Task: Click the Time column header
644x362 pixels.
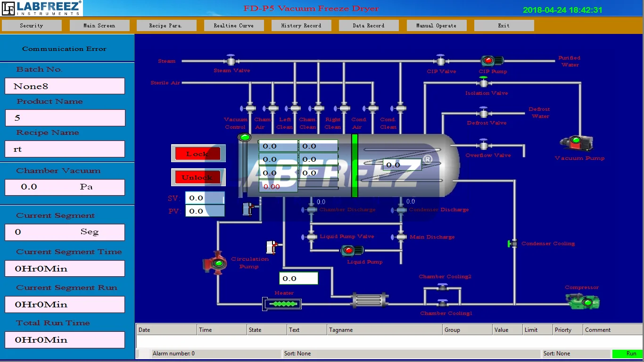Action: pos(222,330)
